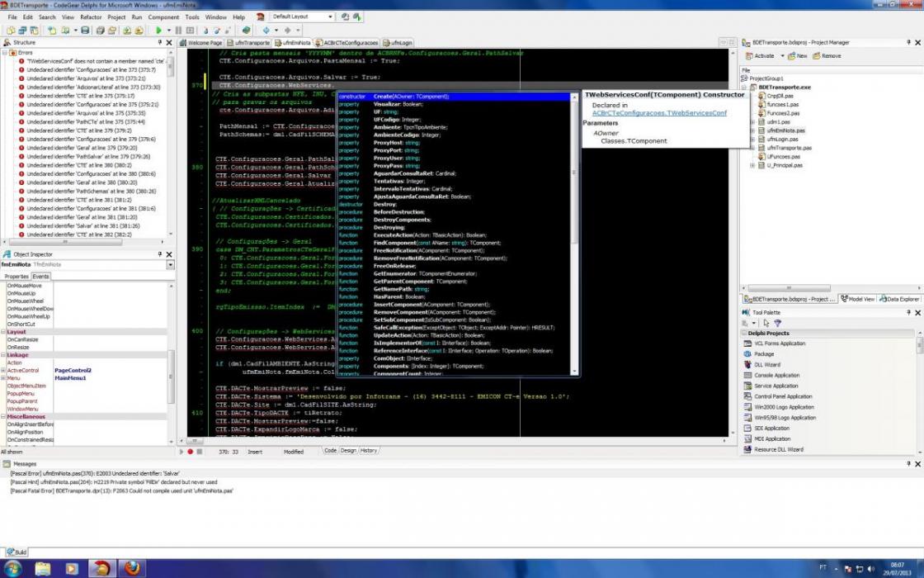
Task: Select ufmLogin.pas in Project Manager
Action: (782, 140)
